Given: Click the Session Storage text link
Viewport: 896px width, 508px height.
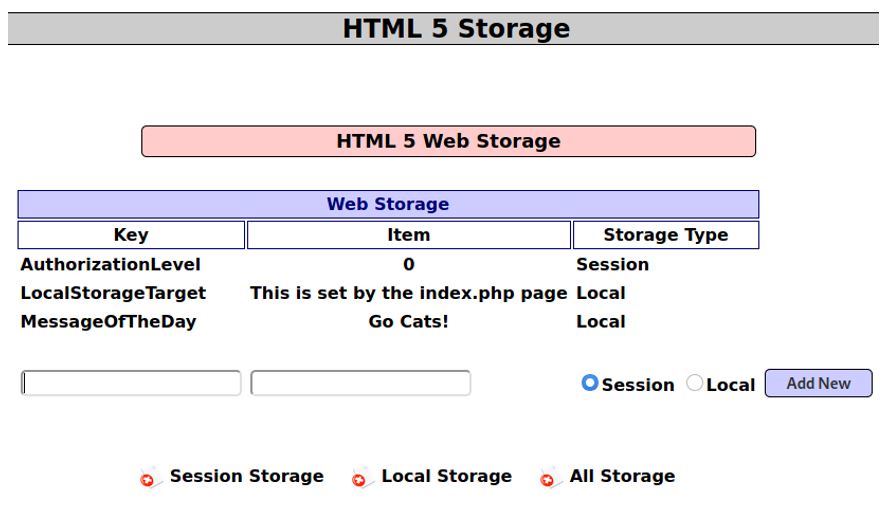Looking at the screenshot, I should (246, 477).
